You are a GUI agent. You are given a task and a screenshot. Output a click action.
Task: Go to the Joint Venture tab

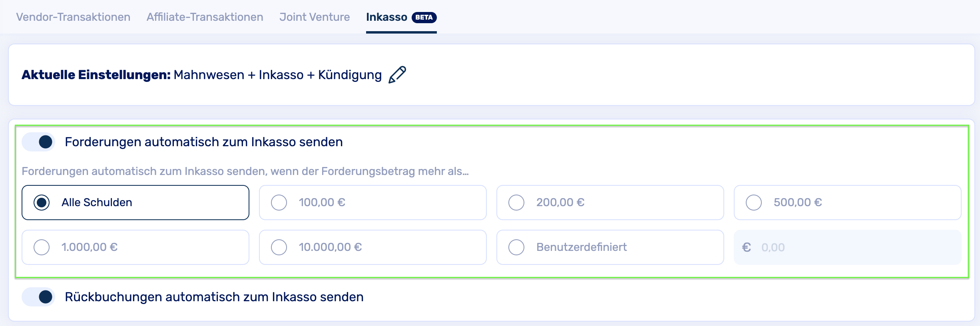coord(315,17)
